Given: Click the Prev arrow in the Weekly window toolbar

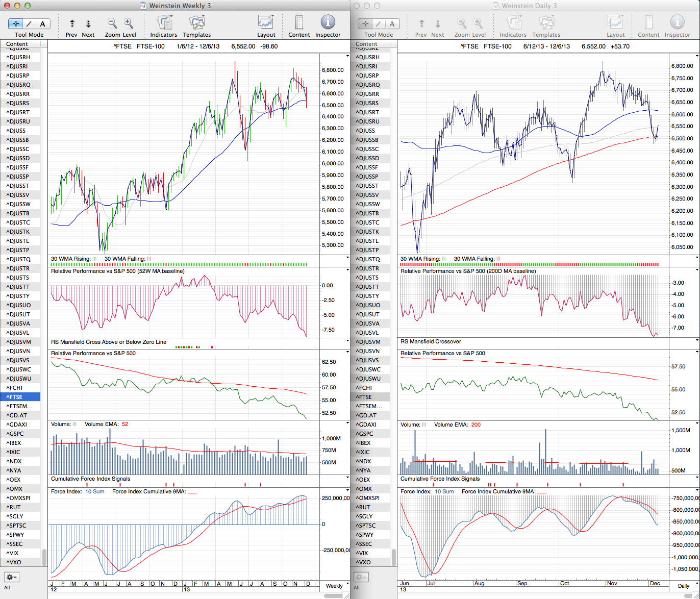Looking at the screenshot, I should pyautogui.click(x=72, y=23).
